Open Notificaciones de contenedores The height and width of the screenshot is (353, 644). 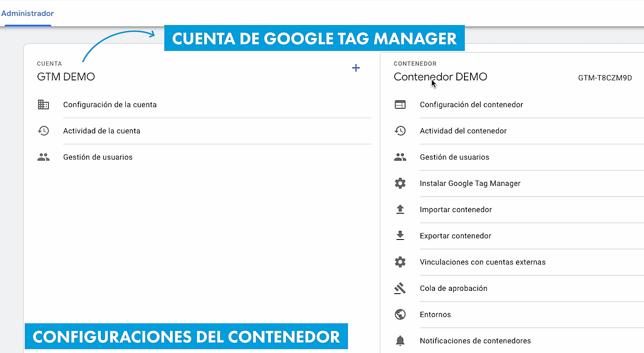475,341
